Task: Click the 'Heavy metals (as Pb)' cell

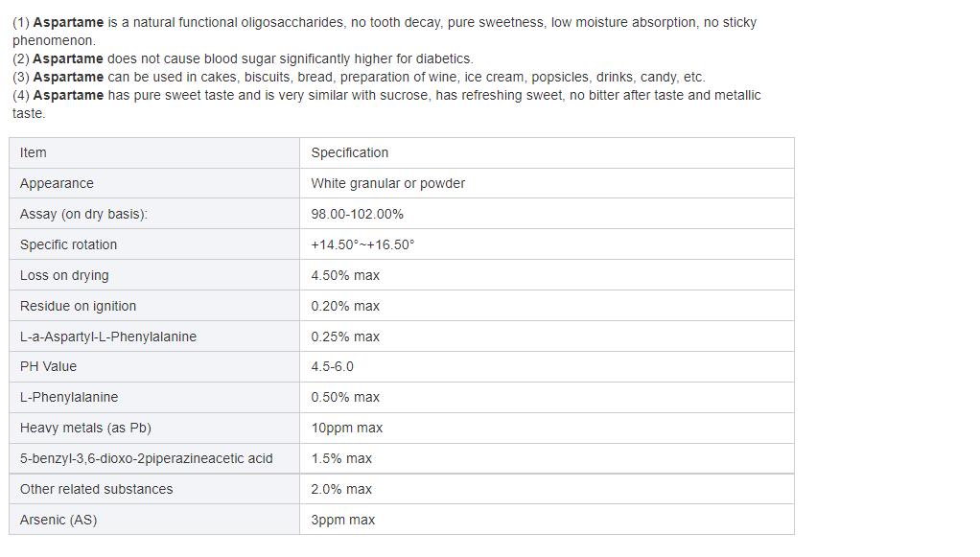Action: tap(85, 428)
